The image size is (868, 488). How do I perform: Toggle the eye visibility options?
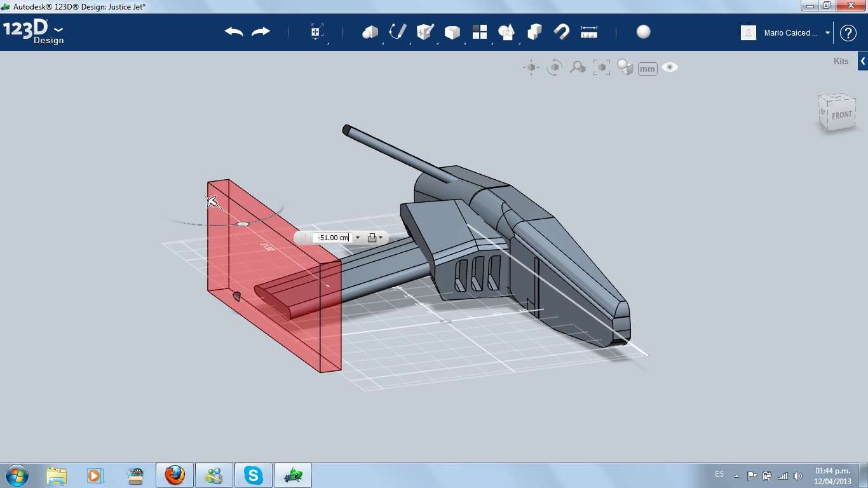(x=670, y=67)
